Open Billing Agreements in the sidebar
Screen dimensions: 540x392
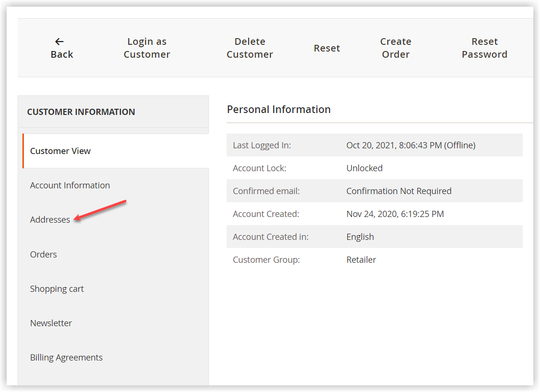pyautogui.click(x=66, y=357)
